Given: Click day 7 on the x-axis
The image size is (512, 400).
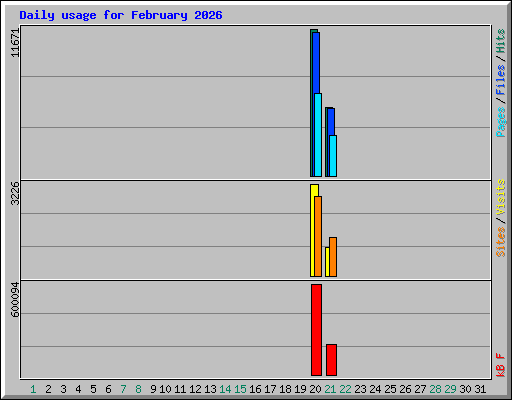Looking at the screenshot, I should pyautogui.click(x=123, y=389).
